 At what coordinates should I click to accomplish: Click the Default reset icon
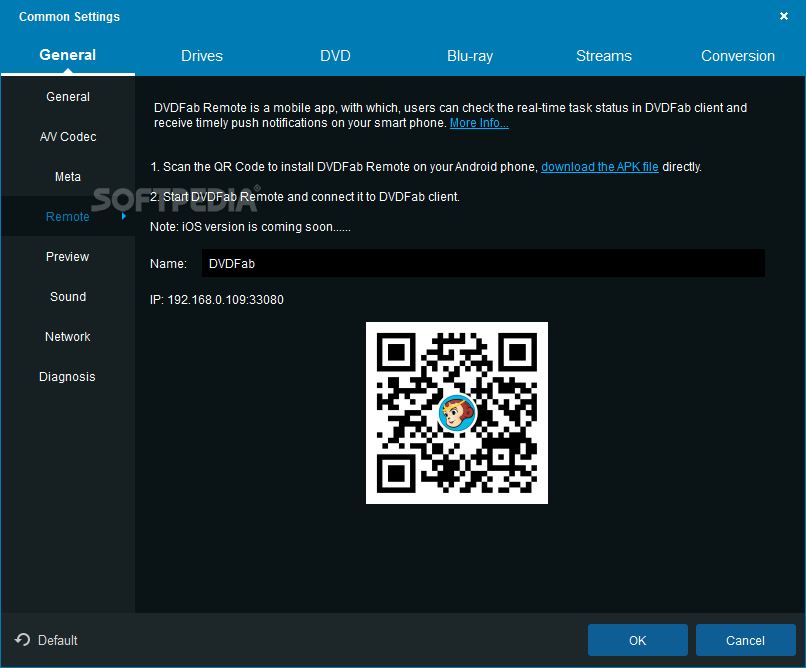tap(22, 640)
